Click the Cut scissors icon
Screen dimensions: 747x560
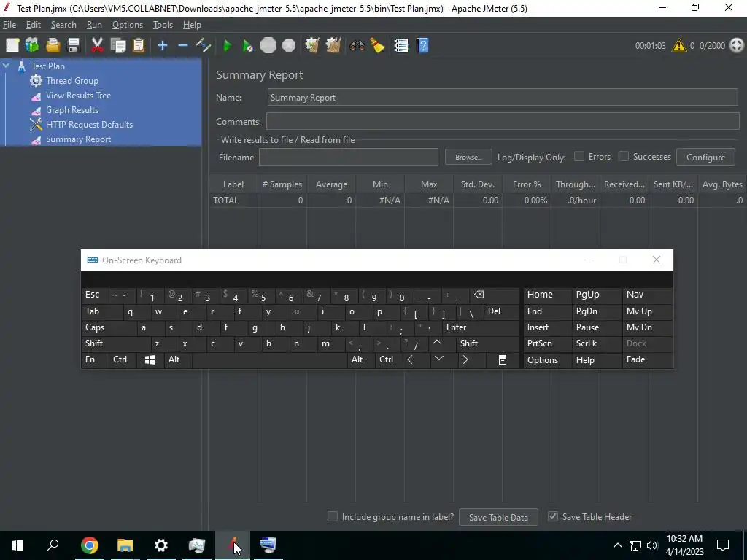pyautogui.click(x=97, y=46)
